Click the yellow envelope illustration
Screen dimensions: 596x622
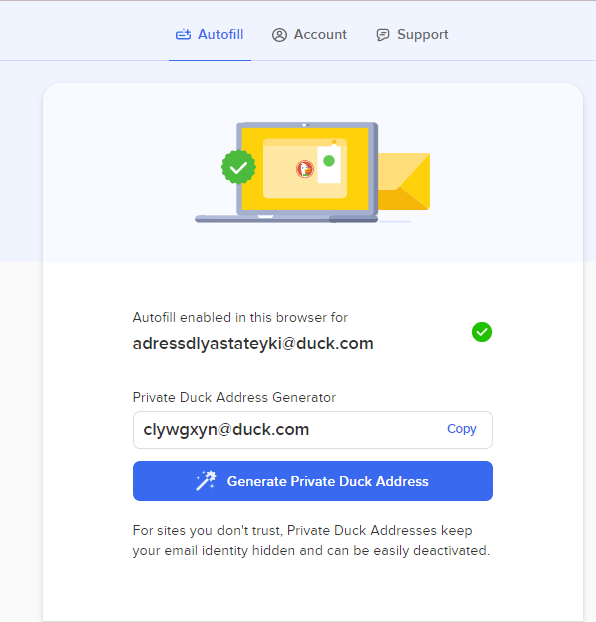point(404,181)
